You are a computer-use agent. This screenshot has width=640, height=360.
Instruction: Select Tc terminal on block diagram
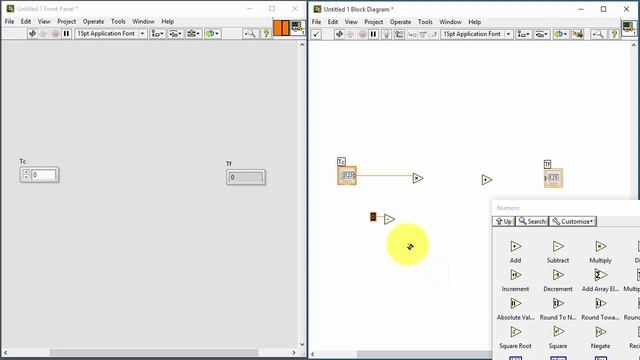click(347, 176)
